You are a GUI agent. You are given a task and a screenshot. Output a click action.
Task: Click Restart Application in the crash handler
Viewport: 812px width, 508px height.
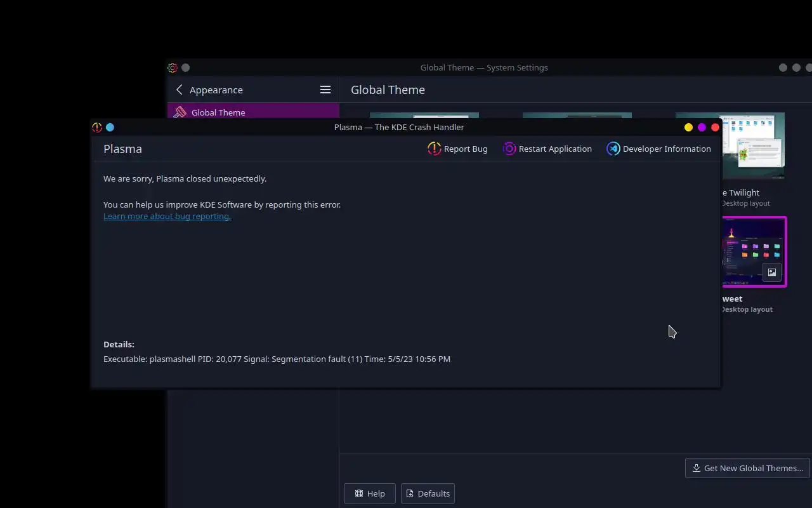pyautogui.click(x=547, y=149)
